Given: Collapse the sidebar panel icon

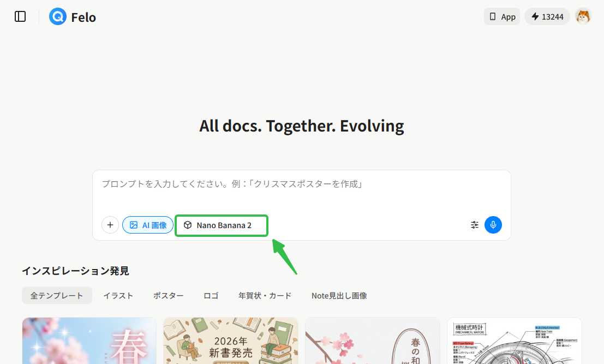Looking at the screenshot, I should pyautogui.click(x=20, y=16).
